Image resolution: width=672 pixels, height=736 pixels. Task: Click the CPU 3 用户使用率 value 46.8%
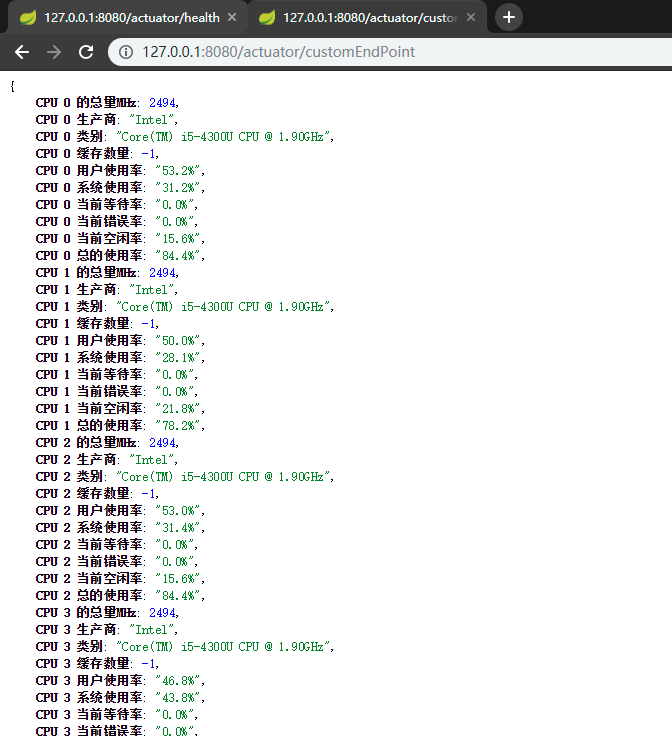click(176, 680)
